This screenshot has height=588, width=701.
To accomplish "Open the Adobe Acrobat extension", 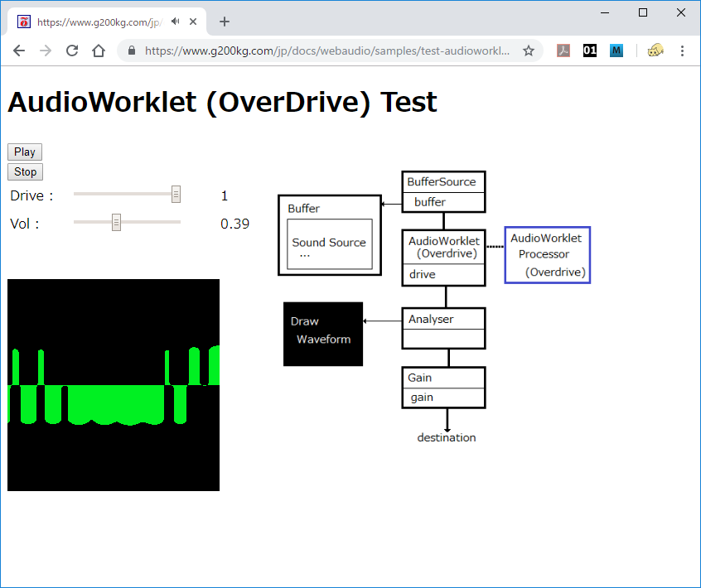I will pyautogui.click(x=563, y=51).
